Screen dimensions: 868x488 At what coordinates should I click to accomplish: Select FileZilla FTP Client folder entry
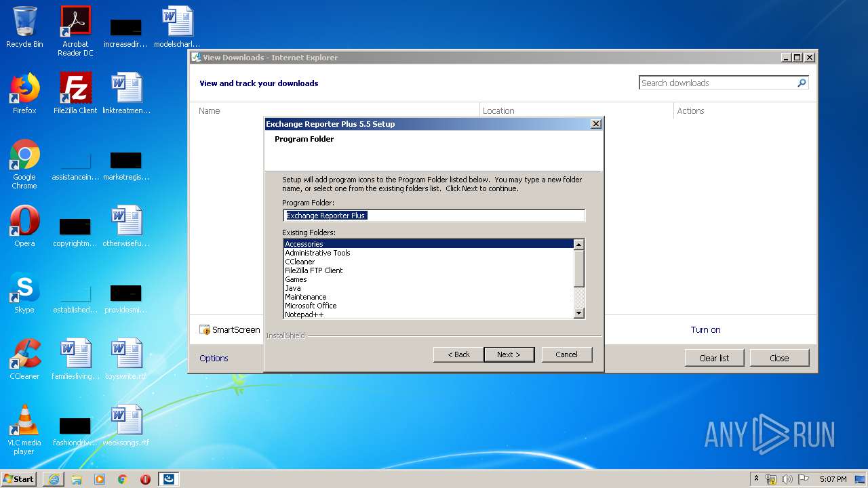click(429, 270)
